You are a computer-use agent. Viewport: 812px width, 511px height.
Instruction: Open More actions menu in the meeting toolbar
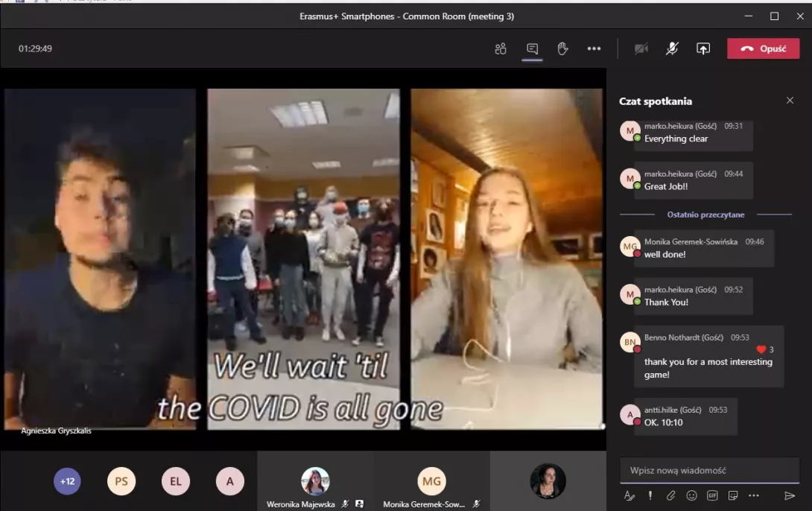click(x=594, y=49)
